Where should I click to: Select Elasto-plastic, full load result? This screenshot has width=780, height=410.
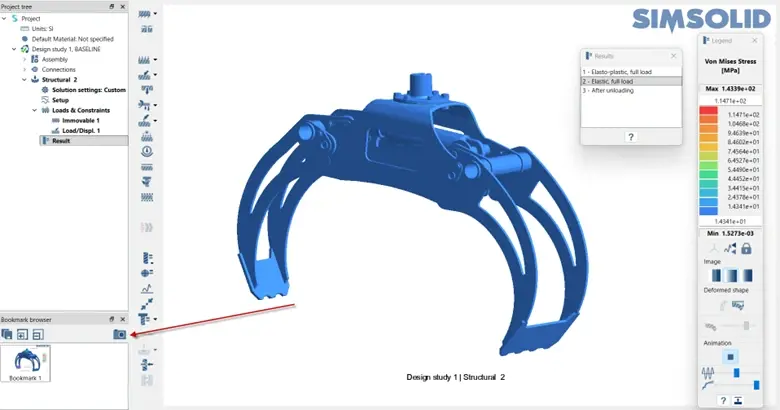[630, 73]
